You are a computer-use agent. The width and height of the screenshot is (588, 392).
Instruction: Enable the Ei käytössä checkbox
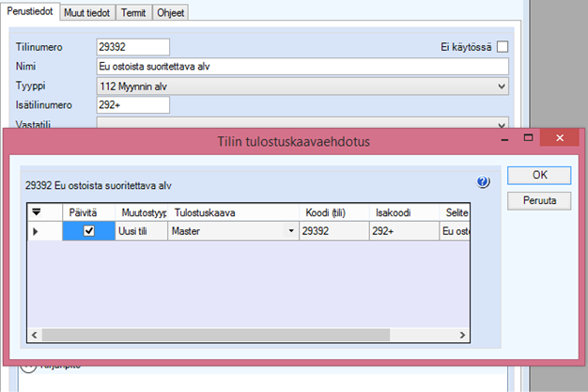(x=502, y=46)
